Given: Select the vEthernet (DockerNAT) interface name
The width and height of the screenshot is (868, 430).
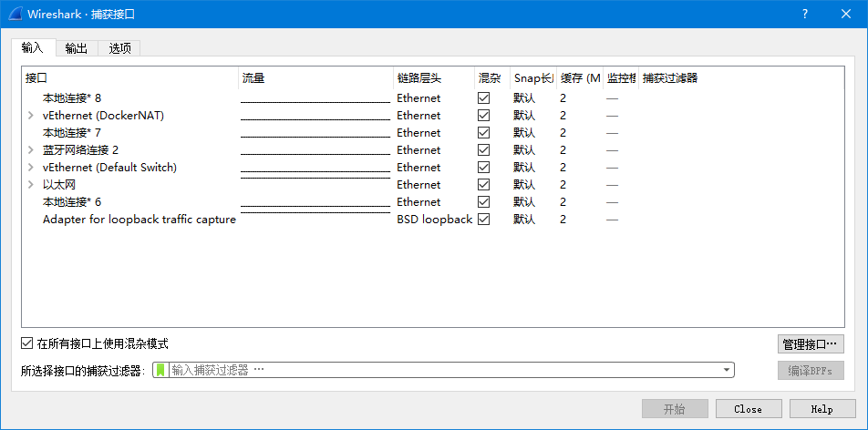Looking at the screenshot, I should coord(104,116).
